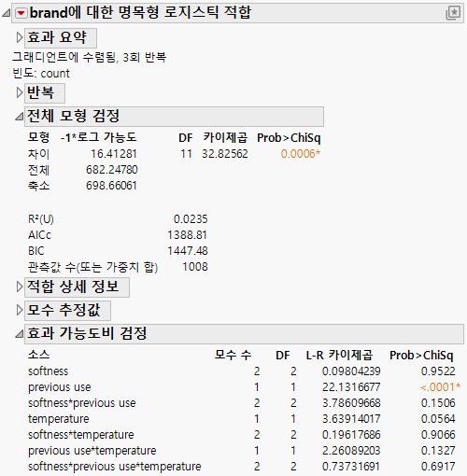
Task: Click the L-R 카이제곱 column header
Action: [339, 356]
